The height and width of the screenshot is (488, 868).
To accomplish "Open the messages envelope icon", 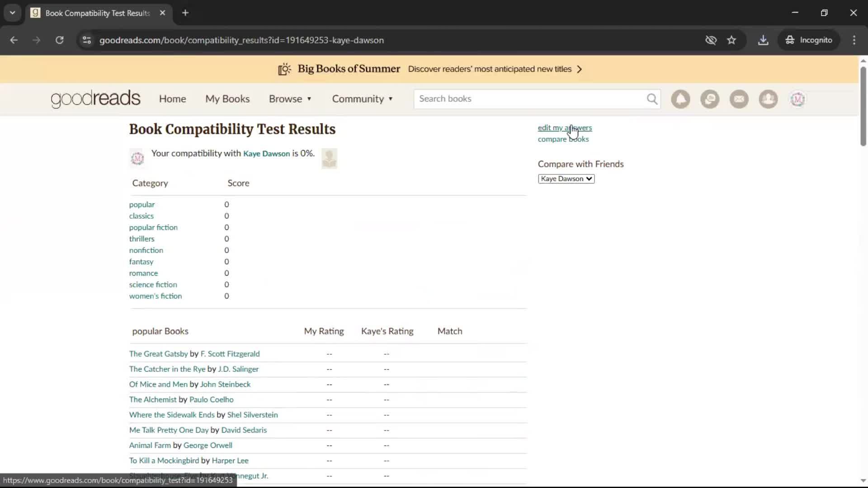I will click(x=739, y=99).
